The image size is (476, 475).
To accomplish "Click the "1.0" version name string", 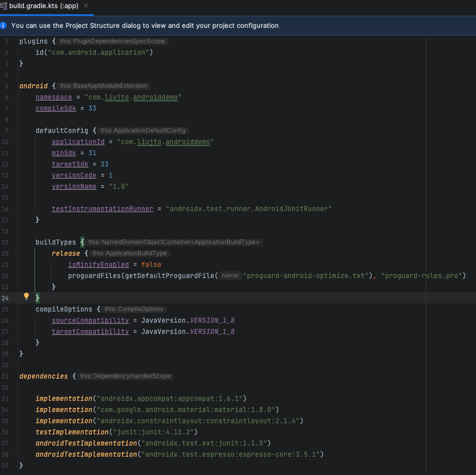I will click(119, 187).
